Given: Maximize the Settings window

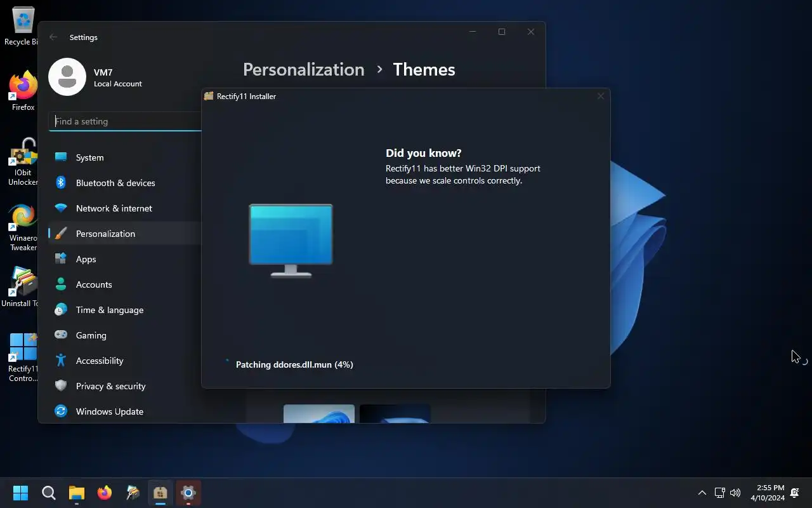Looking at the screenshot, I should point(502,32).
